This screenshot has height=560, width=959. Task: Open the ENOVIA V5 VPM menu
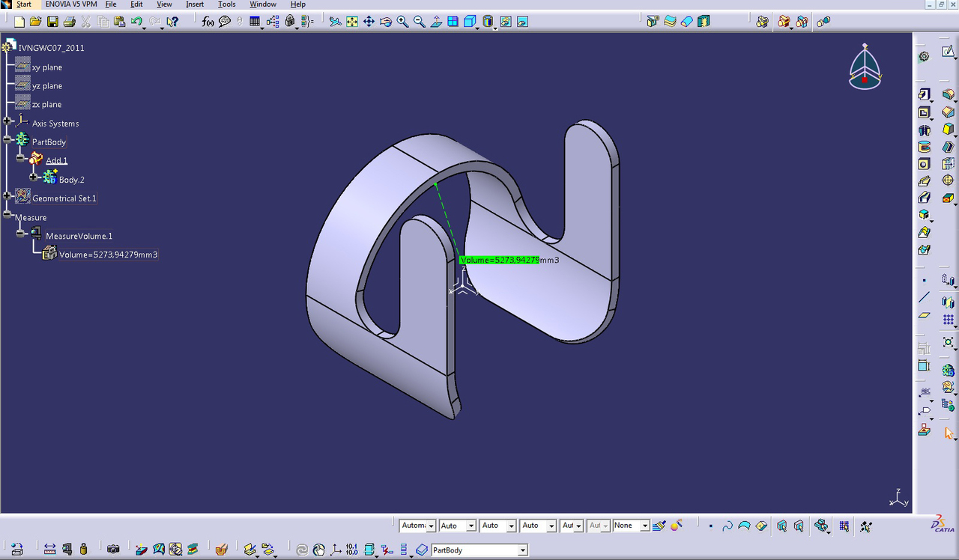point(71,4)
